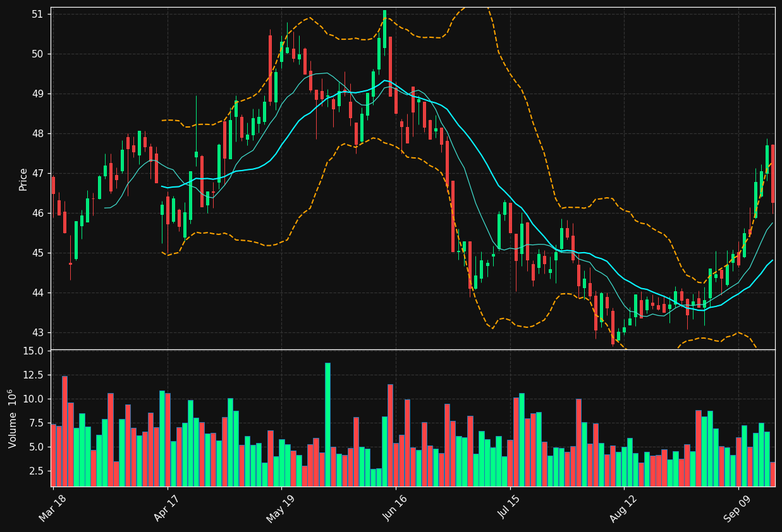Pick the price tick label 46
The width and height of the screenshot is (782, 532).
[x=37, y=213]
